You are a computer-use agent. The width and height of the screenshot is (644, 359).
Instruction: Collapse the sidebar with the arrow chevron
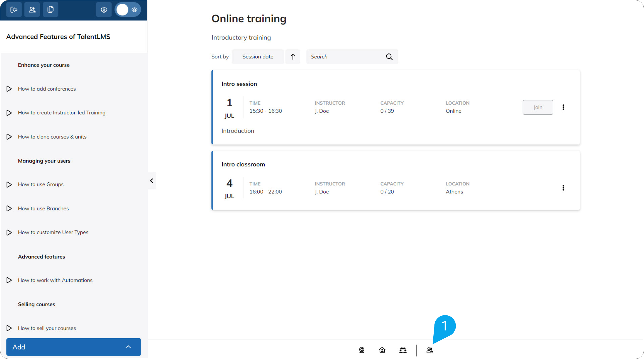coord(152,180)
